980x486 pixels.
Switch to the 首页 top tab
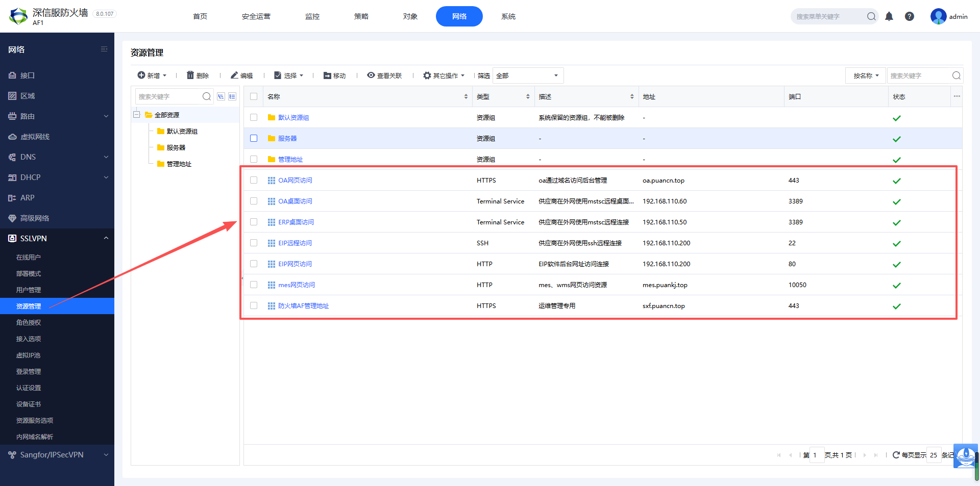point(200,16)
